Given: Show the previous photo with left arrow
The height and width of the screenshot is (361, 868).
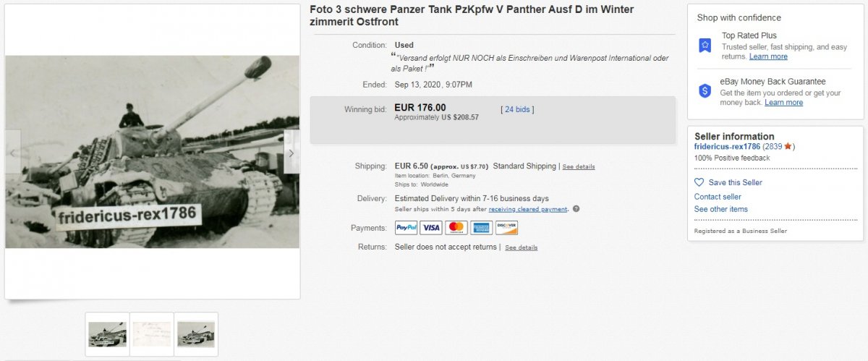Looking at the screenshot, I should click(x=13, y=153).
